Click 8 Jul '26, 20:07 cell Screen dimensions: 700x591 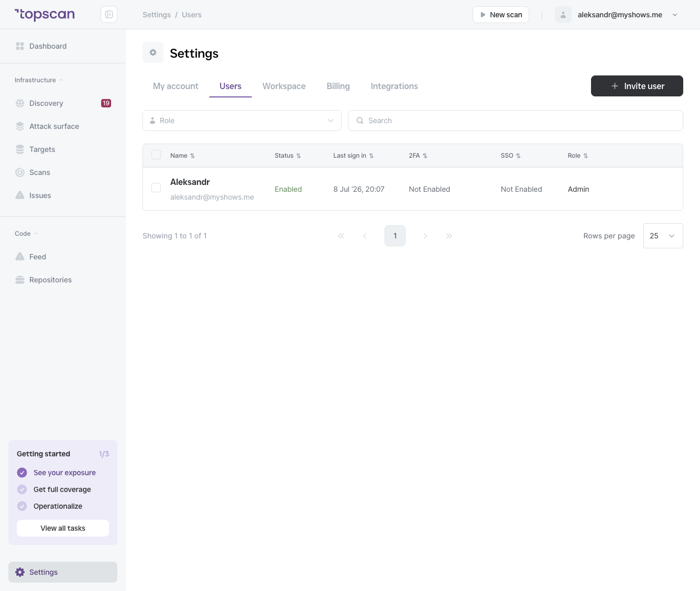(359, 189)
